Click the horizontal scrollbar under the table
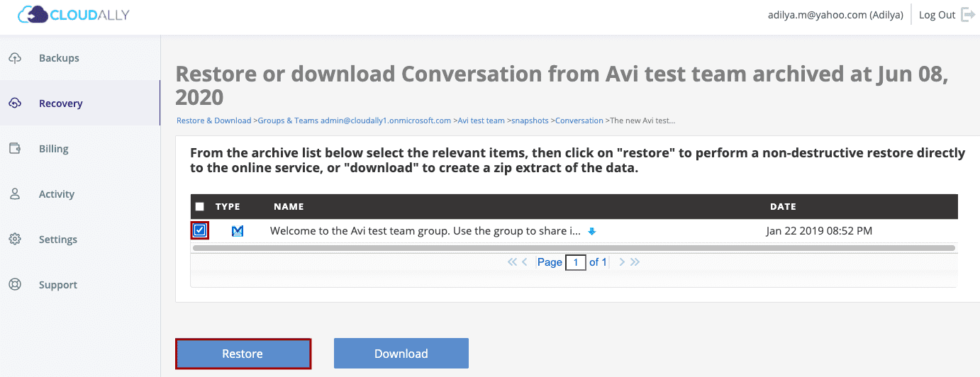The image size is (980, 377). [574, 248]
